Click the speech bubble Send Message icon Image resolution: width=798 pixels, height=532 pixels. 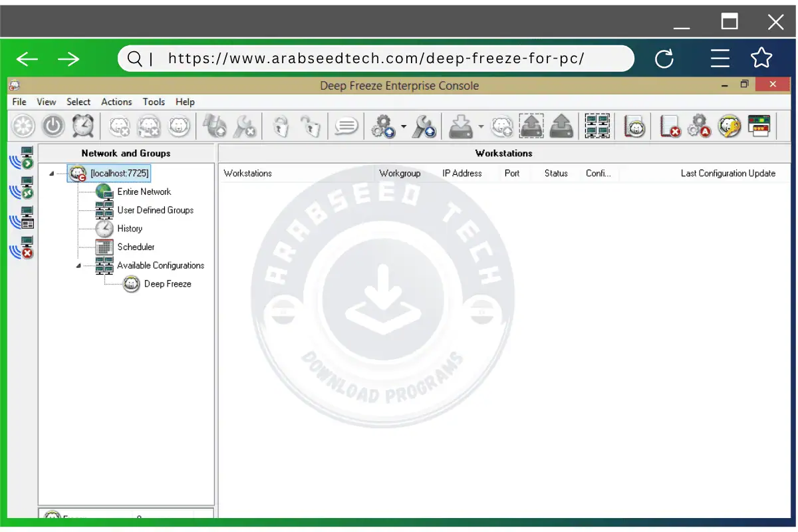click(x=346, y=126)
